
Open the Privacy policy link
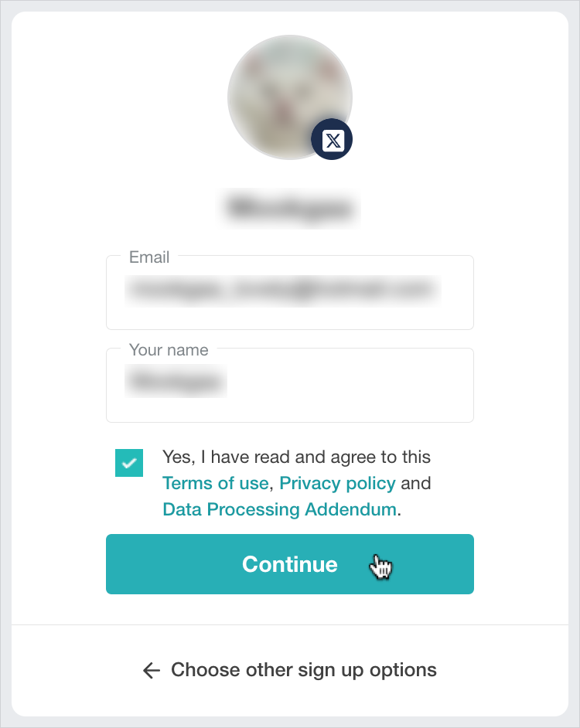pos(337,484)
